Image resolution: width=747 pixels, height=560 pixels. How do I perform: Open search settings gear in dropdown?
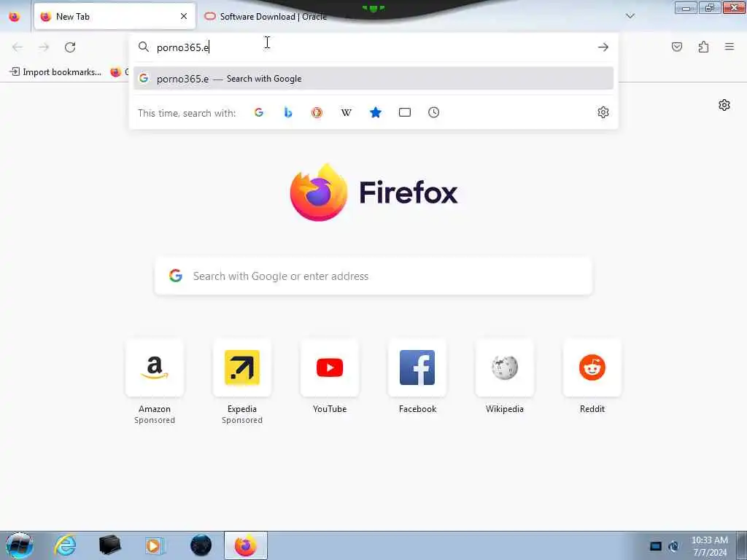click(603, 112)
